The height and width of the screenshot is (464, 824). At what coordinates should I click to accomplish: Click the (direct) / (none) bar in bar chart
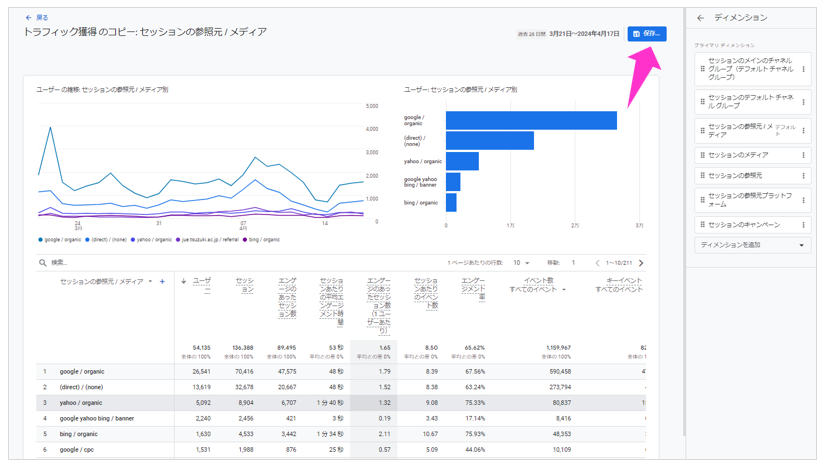click(490, 141)
